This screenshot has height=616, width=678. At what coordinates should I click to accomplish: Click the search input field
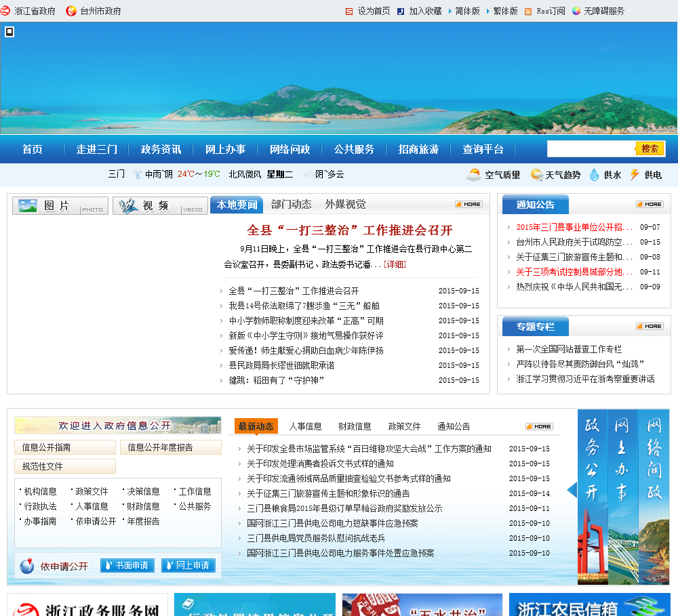tap(591, 148)
